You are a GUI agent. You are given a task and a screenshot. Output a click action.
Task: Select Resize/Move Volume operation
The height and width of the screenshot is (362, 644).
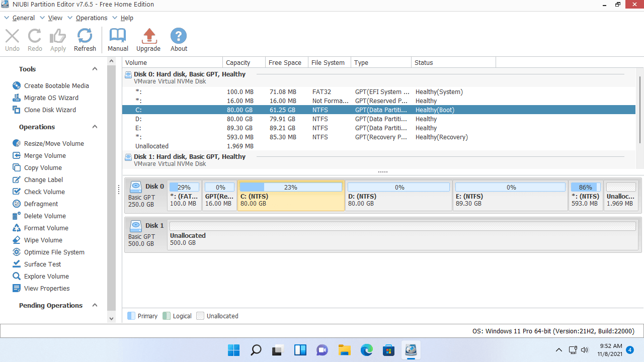[x=54, y=144]
